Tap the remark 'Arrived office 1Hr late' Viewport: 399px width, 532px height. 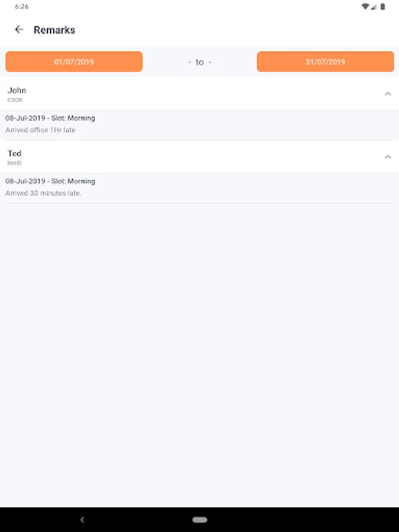(x=40, y=130)
